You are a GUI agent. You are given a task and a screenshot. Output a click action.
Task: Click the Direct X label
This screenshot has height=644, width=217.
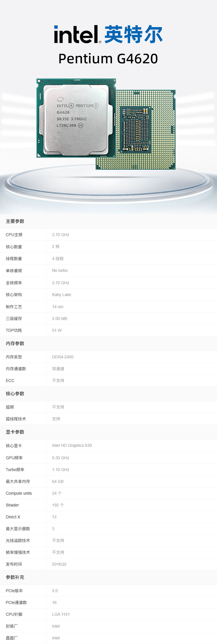(x=13, y=517)
